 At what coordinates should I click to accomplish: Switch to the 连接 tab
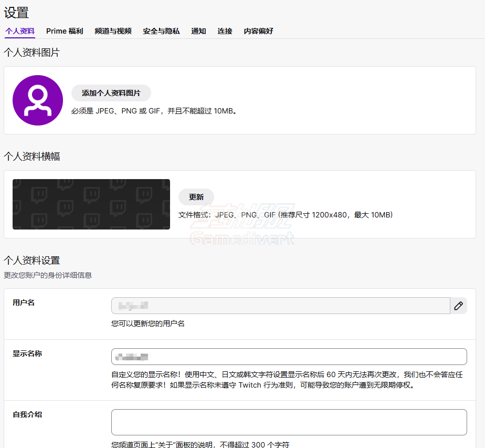(x=225, y=32)
